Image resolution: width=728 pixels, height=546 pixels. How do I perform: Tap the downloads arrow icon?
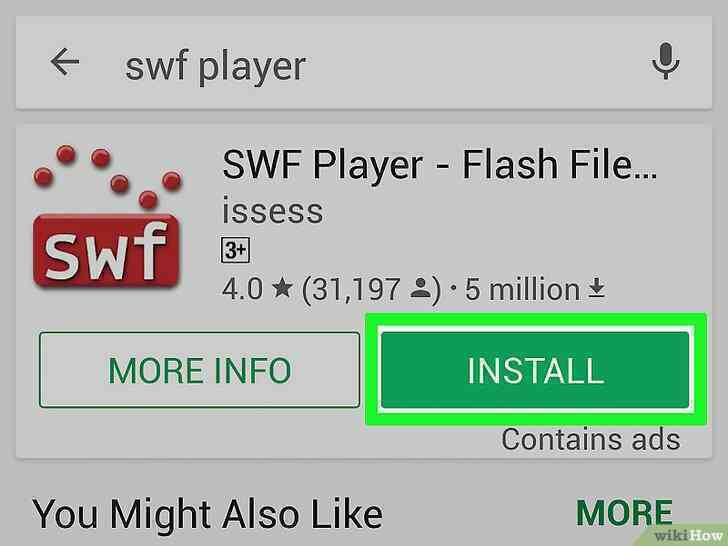[x=597, y=288]
